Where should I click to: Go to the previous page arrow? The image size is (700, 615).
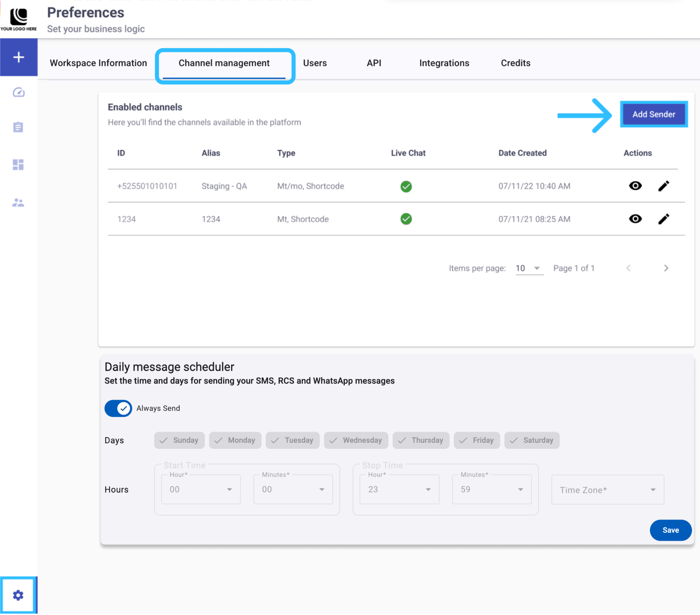pyautogui.click(x=628, y=268)
